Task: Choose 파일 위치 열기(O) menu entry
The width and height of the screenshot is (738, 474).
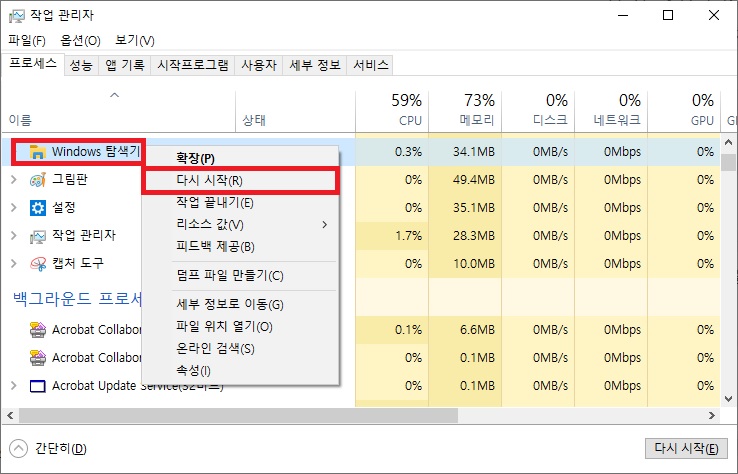Action: [241, 327]
